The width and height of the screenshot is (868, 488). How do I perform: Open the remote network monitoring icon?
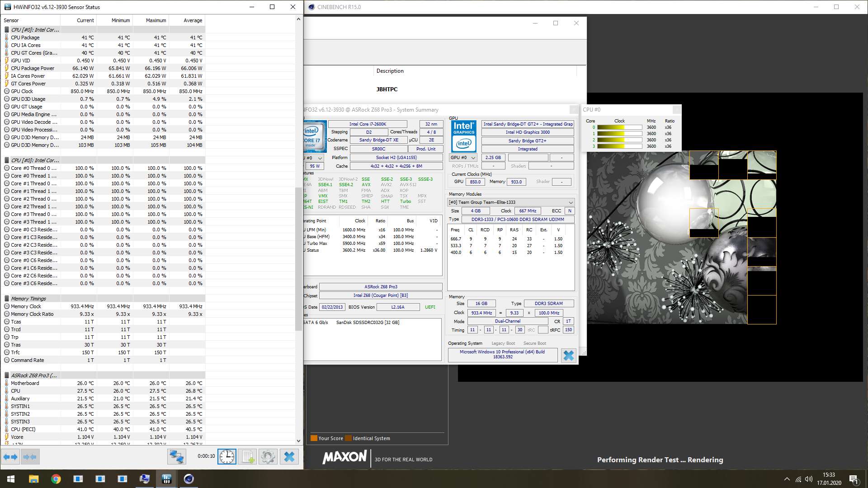tap(176, 457)
